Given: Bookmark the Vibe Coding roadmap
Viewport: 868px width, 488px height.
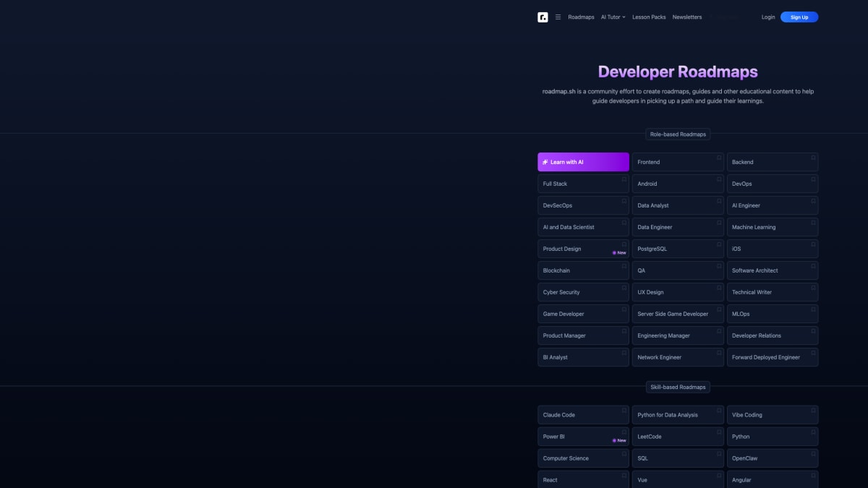Looking at the screenshot, I should tap(814, 411).
